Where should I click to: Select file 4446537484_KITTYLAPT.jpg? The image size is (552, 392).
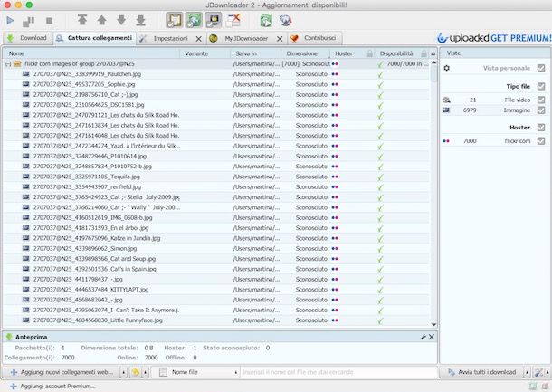[90, 289]
